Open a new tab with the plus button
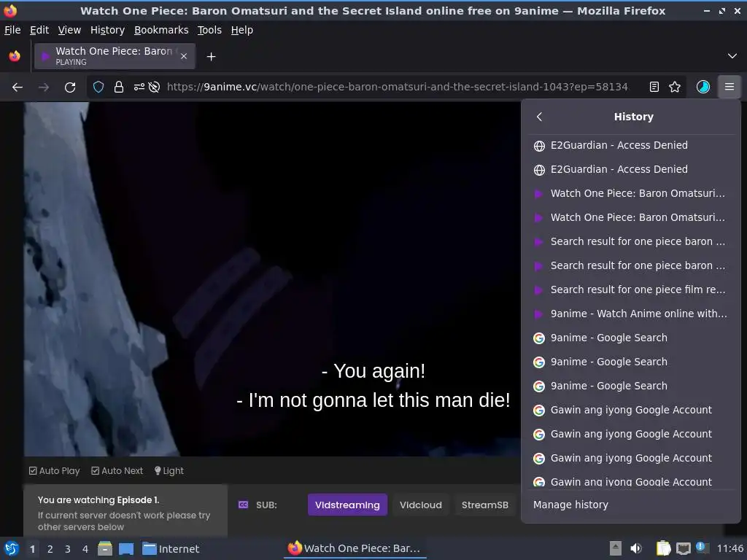Screen dimensions: 747x560 tap(211, 57)
